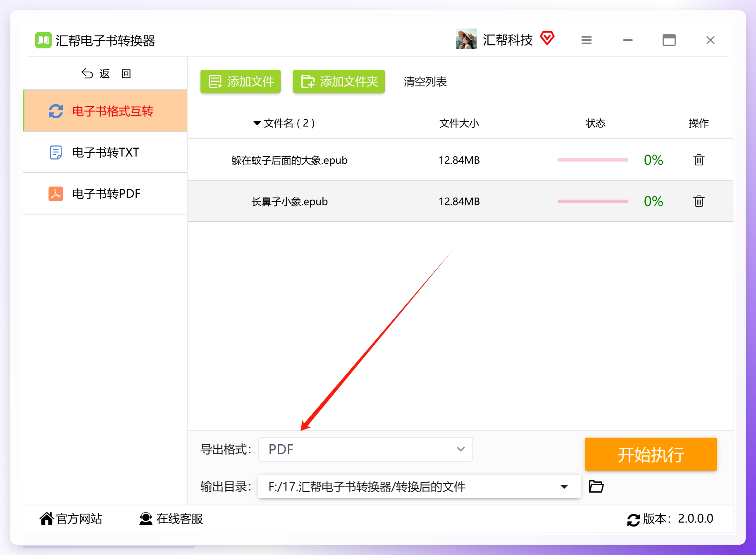The image size is (756, 555).
Task: Click the home icon of 官方网站
Action: [46, 519]
